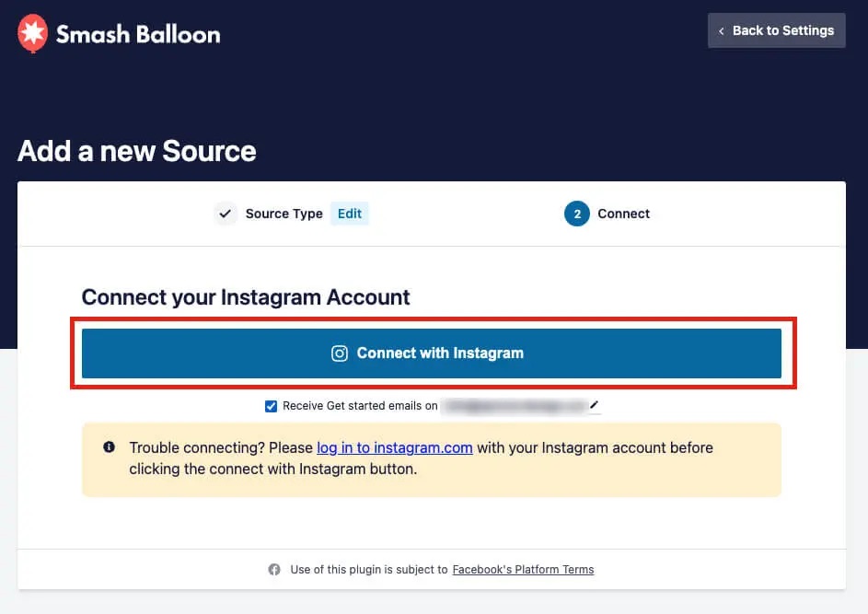Viewport: 868px width, 614px height.
Task: Select the Source Type step label
Action: [x=284, y=214]
